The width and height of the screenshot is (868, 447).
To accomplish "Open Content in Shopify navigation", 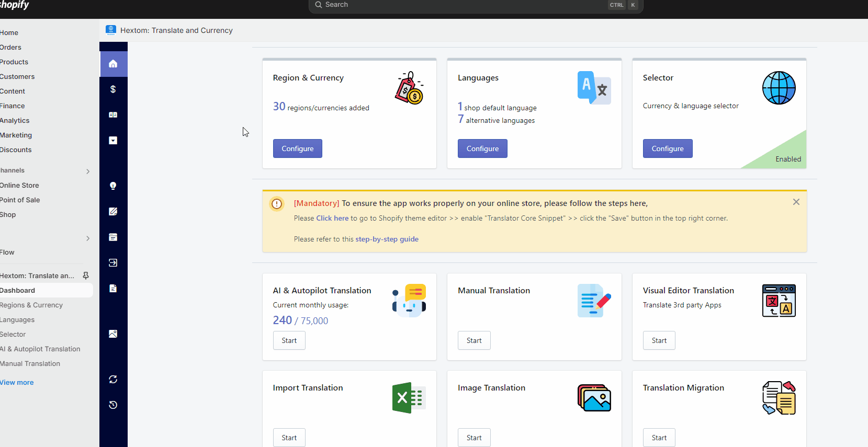I will coord(13,91).
